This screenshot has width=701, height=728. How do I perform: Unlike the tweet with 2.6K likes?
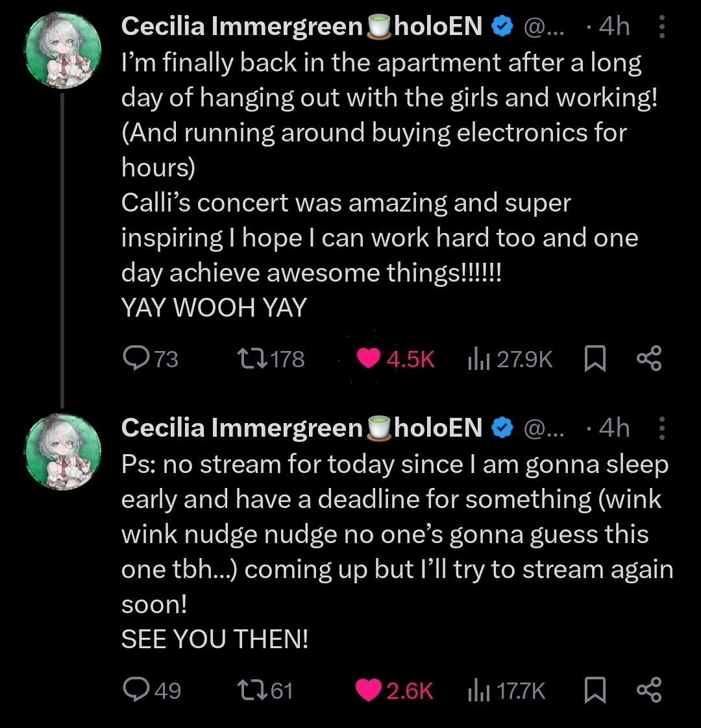[x=369, y=690]
